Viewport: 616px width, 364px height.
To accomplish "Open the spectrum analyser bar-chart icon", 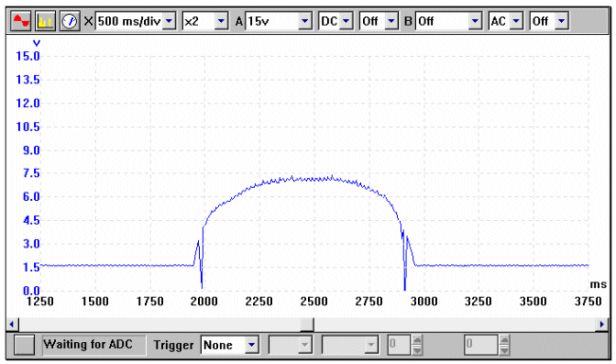I will (x=45, y=21).
